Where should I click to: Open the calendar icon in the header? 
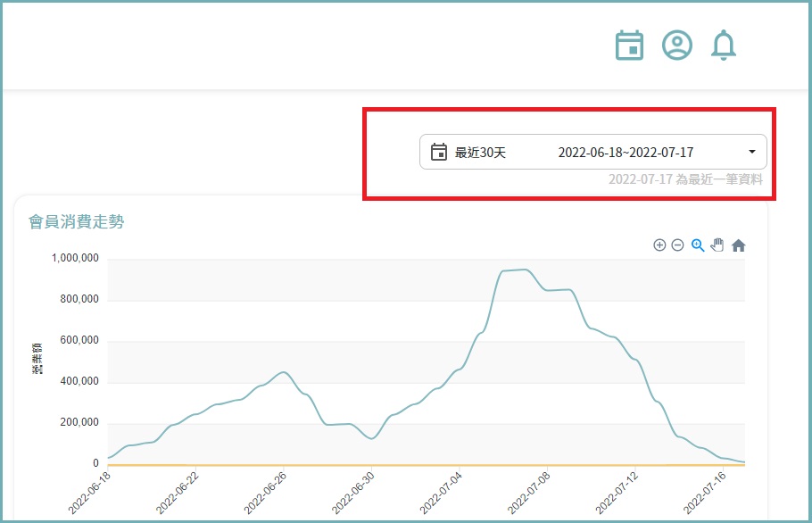(630, 46)
